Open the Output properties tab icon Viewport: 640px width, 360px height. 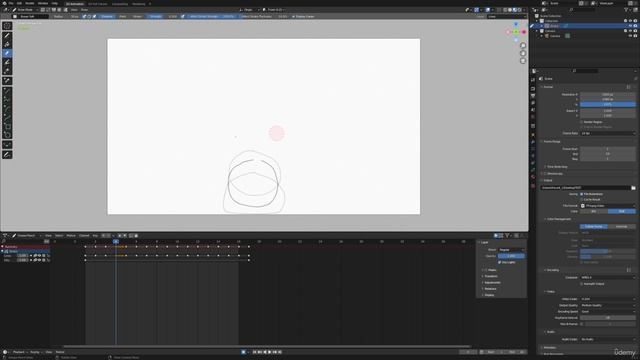coord(533,96)
